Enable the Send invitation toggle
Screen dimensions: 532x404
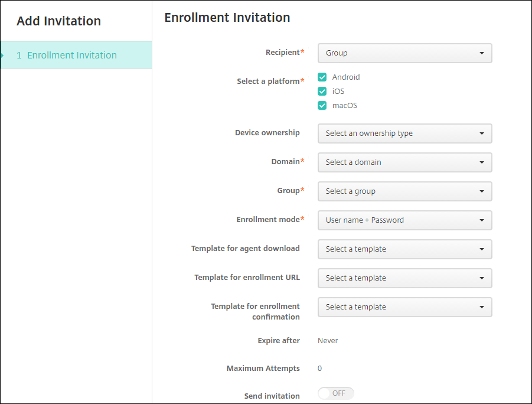[335, 393]
